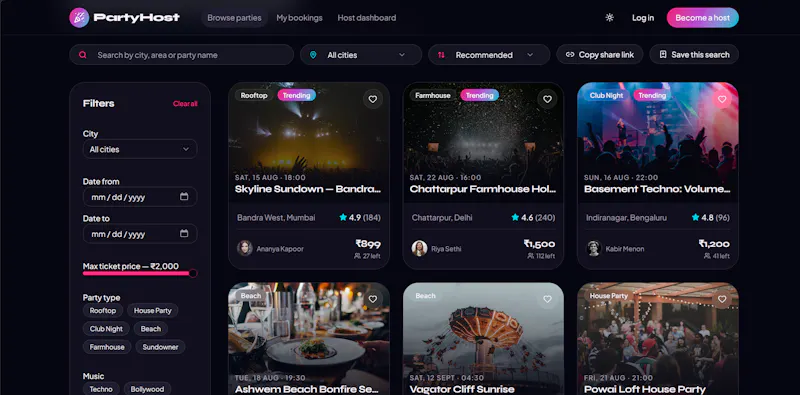Toggle the Farmhouse filter chip
The width and height of the screenshot is (800, 395).
click(x=107, y=347)
